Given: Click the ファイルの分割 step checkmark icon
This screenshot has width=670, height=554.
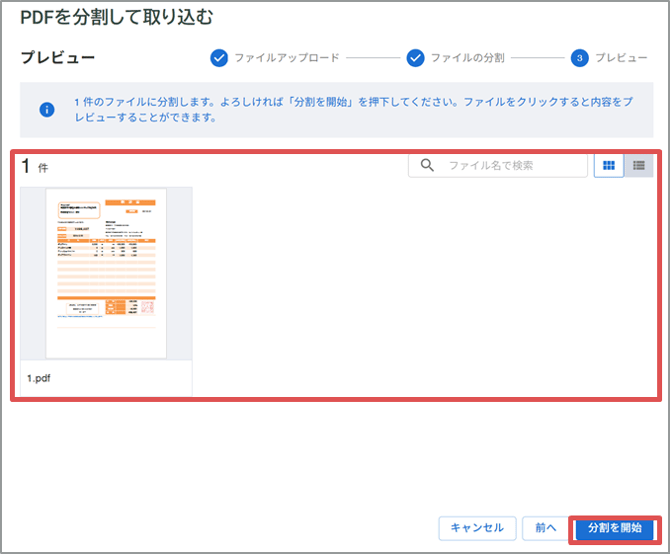Looking at the screenshot, I should tap(415, 58).
